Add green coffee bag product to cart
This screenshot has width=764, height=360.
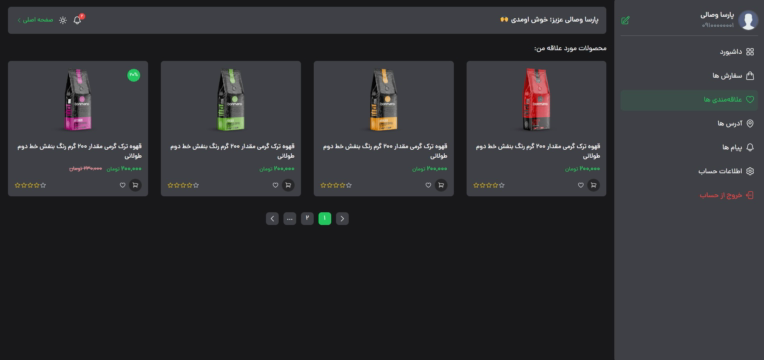288,185
